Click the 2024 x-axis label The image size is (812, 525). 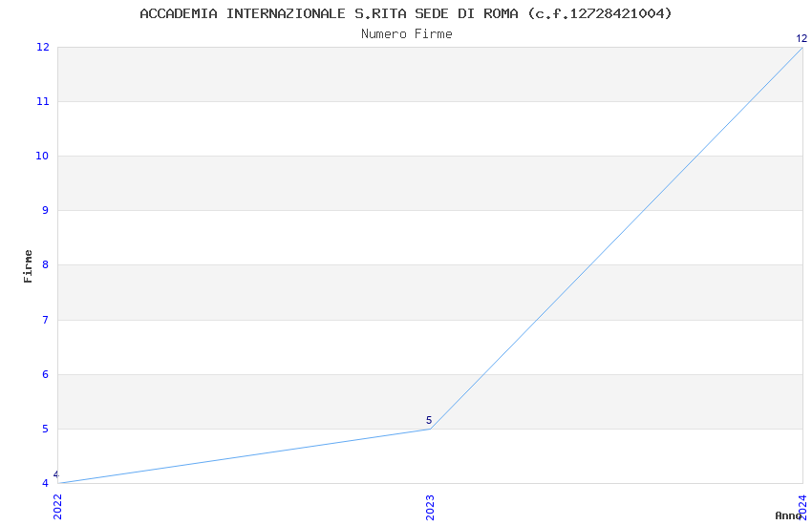pyautogui.click(x=802, y=507)
